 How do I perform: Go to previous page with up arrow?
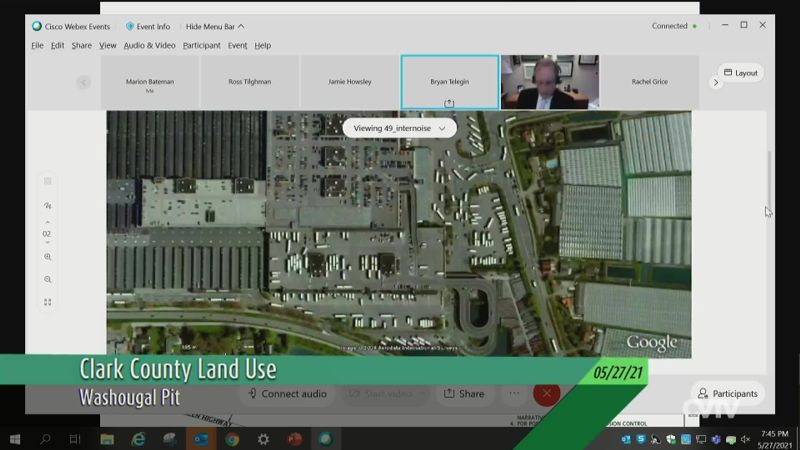tap(47, 222)
